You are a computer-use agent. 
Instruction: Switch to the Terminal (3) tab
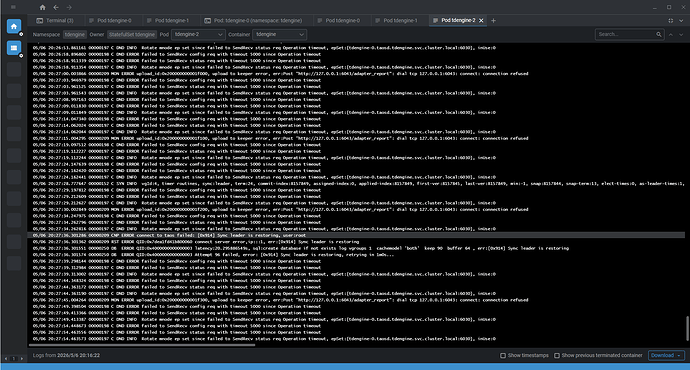click(x=55, y=20)
